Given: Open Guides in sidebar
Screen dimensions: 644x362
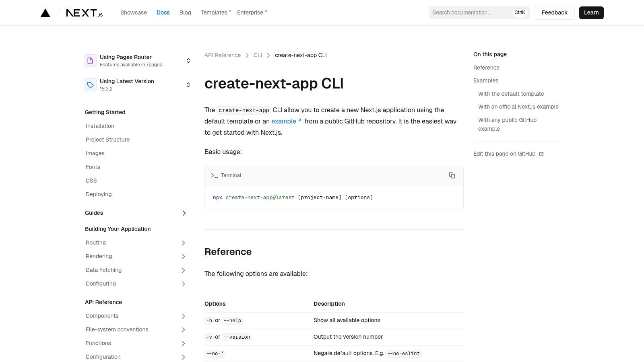Looking at the screenshot, I should pos(94,213).
